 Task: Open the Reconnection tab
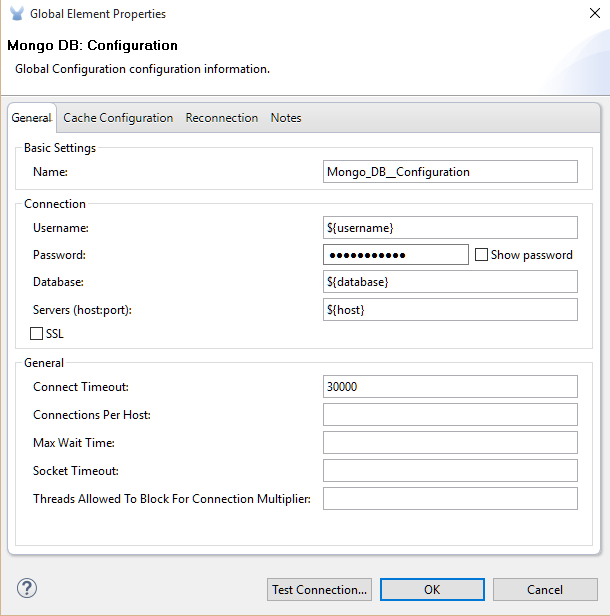[222, 117]
